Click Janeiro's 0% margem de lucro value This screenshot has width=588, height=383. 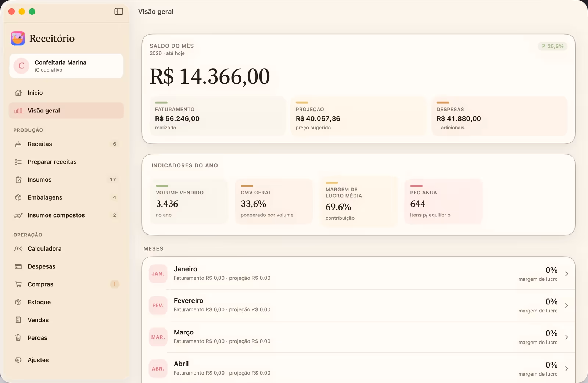552,270
